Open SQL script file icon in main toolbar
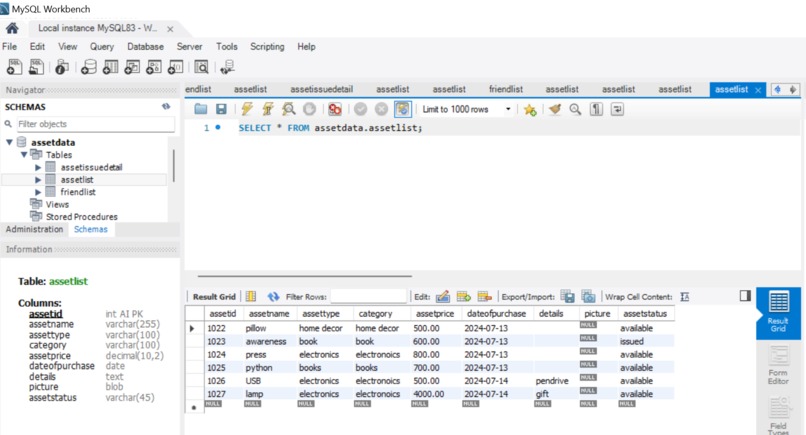 [36, 67]
